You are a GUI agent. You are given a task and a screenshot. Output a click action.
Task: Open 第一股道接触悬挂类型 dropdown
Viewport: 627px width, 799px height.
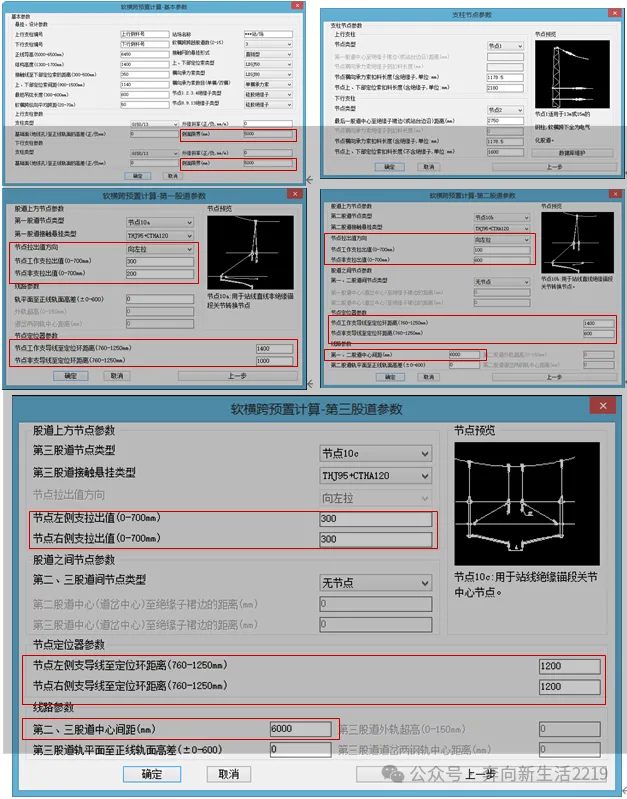(160, 235)
